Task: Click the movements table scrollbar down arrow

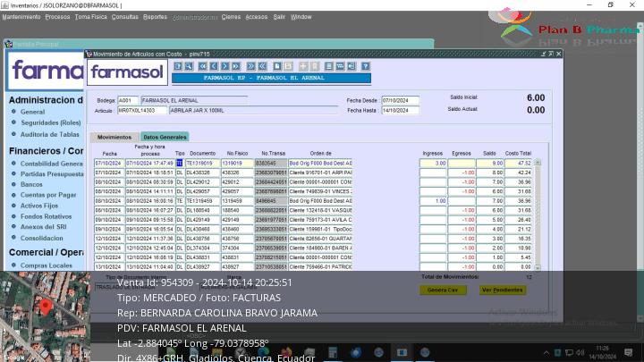Action: (x=538, y=267)
